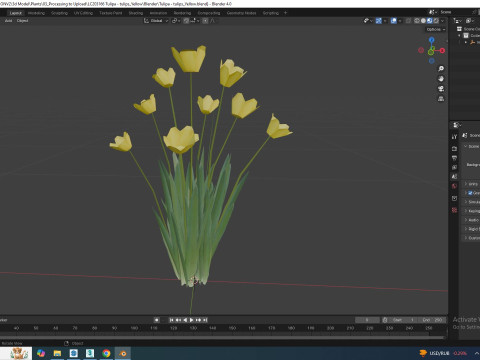Click the blue Z axis on gizmo
Viewport: 480px width, 360px height.
(432, 40)
